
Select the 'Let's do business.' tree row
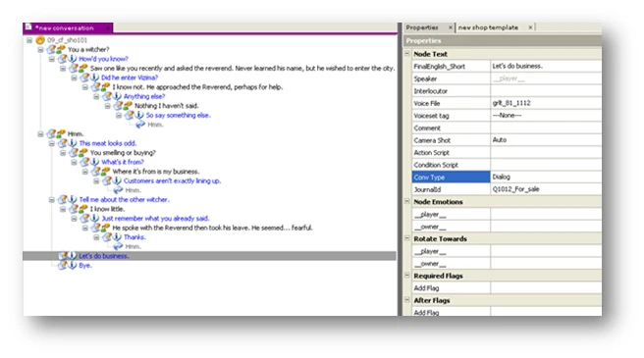209,256
